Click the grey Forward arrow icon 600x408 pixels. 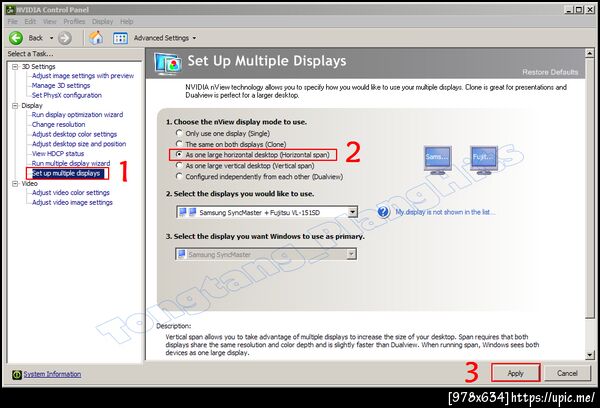pyautogui.click(x=65, y=38)
